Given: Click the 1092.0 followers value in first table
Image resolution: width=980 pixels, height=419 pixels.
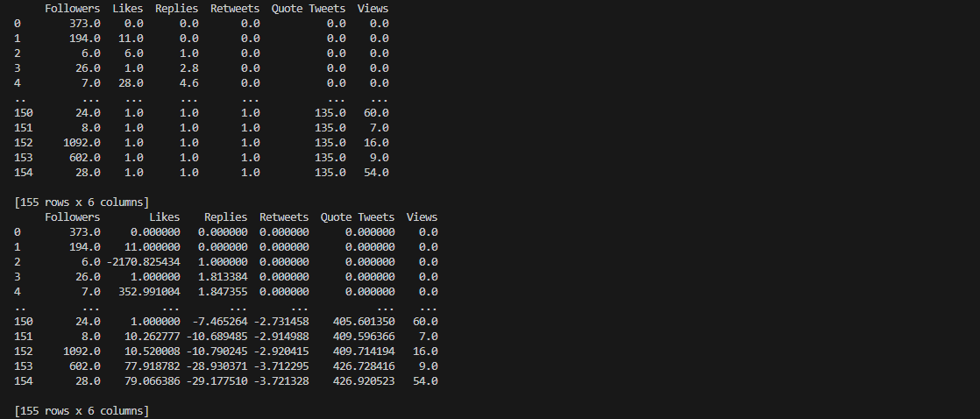Looking at the screenshot, I should click(82, 143).
